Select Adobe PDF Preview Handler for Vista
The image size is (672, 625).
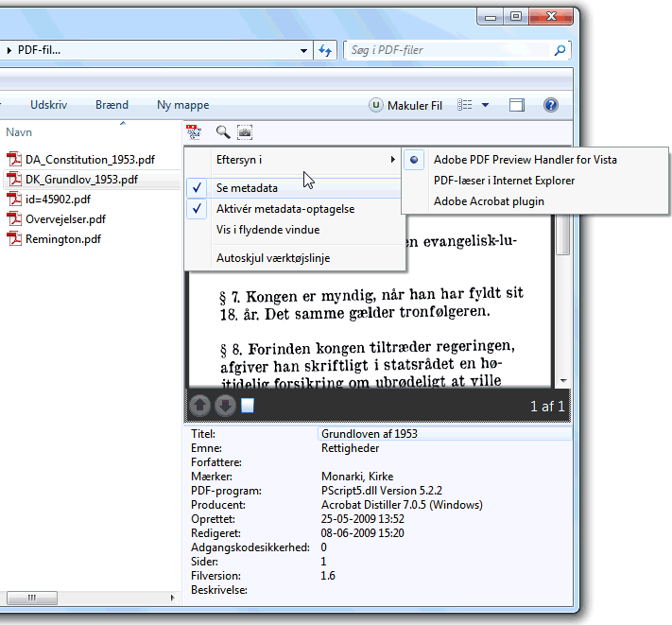tap(525, 160)
